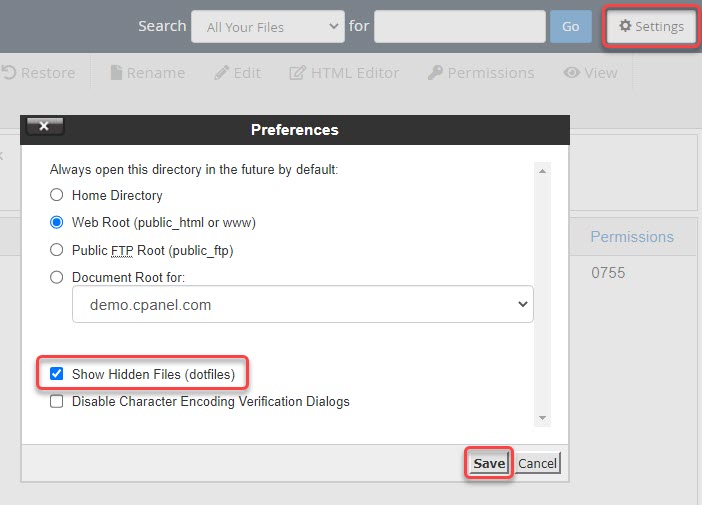
Task: Open the HTML Editor tool
Action: pos(297,73)
